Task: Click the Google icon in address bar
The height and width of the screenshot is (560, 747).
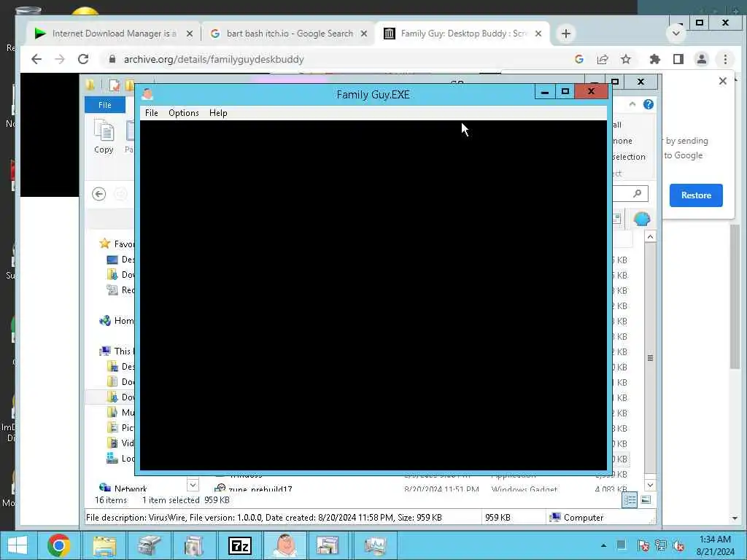Action: click(x=579, y=59)
